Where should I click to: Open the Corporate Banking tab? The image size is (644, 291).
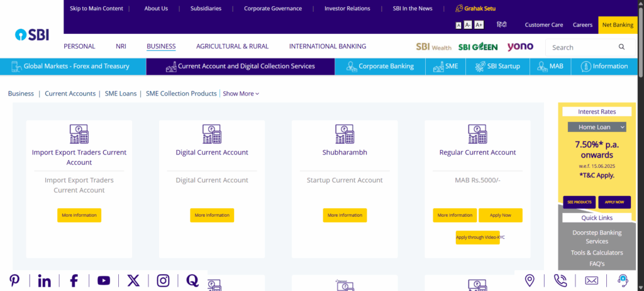tap(380, 67)
